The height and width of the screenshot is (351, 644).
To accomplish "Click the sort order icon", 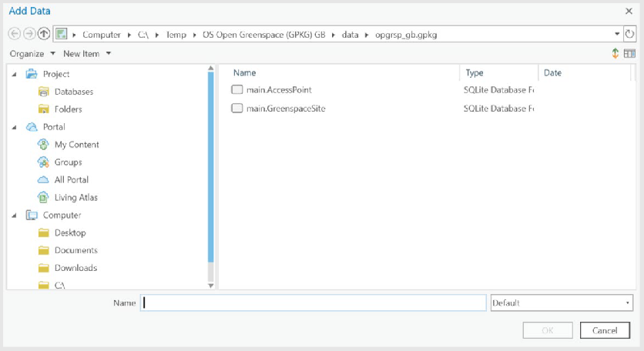I will [615, 53].
